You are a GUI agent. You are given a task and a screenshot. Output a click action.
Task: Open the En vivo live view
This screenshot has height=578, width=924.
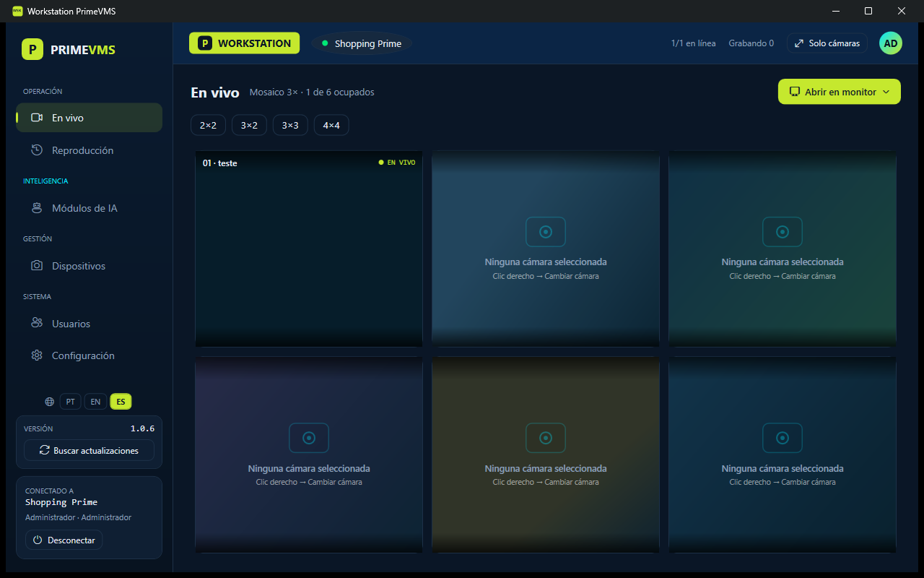[89, 118]
